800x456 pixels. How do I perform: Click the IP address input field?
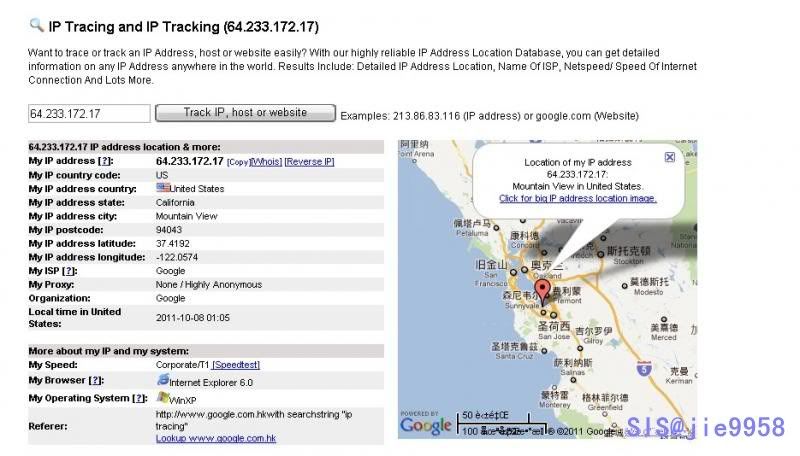tap(89, 113)
